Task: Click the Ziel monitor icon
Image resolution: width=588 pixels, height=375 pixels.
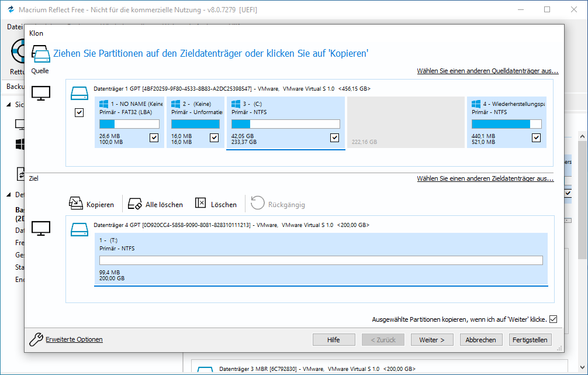Action: tap(41, 228)
